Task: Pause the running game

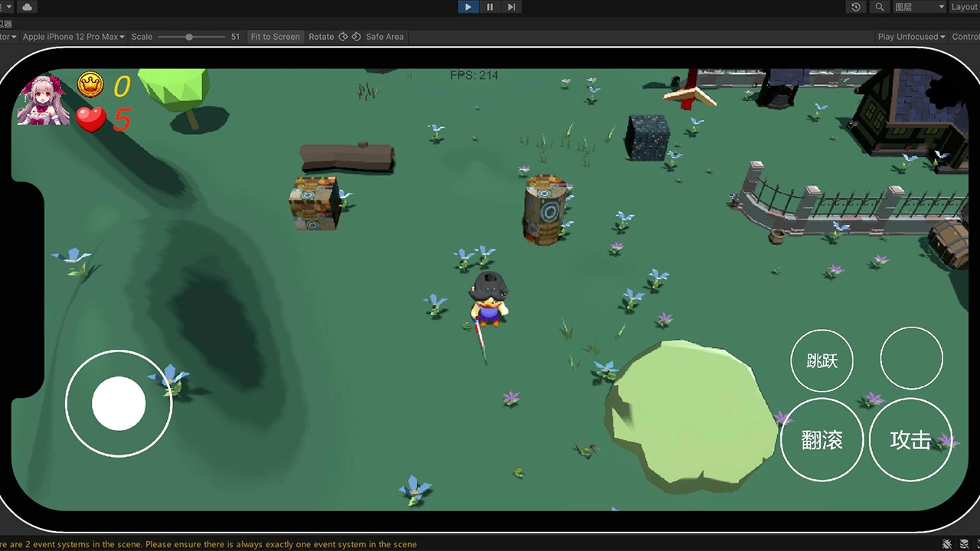Action: (490, 7)
